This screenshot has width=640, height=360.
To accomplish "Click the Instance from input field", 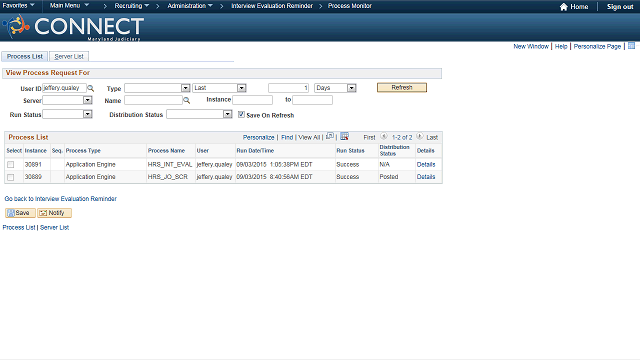I will [252, 100].
